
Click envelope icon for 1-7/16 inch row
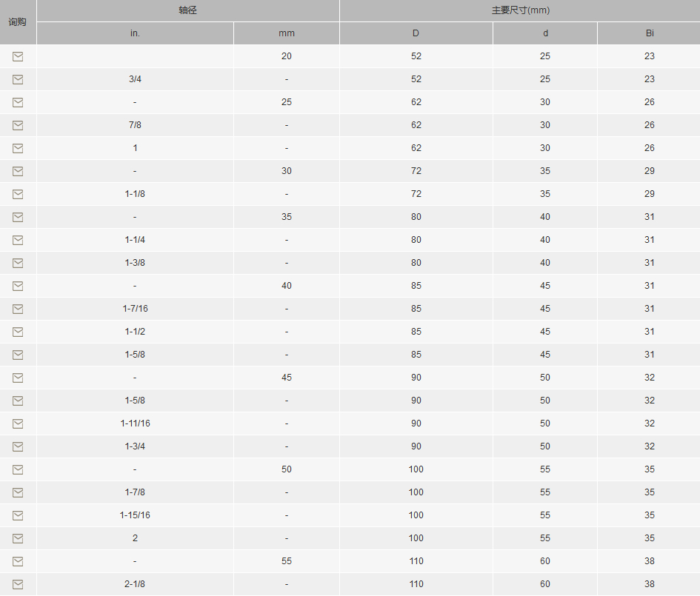(x=18, y=309)
